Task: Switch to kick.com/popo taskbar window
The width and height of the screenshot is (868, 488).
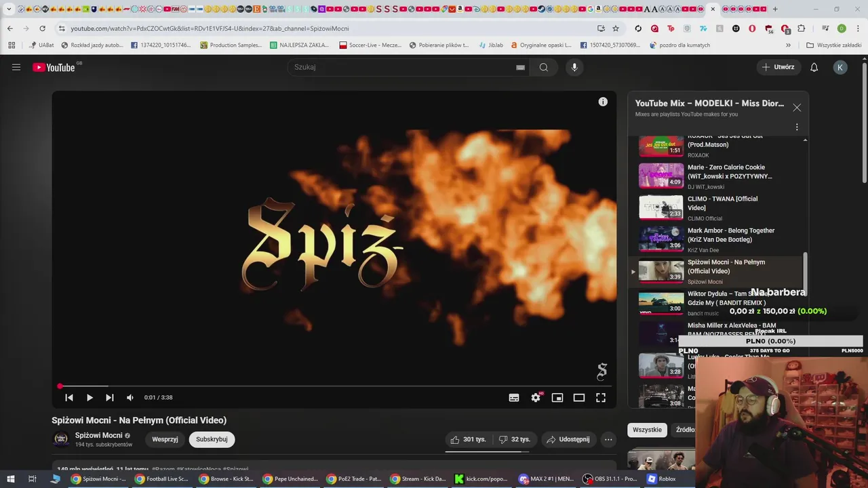Action: point(481,479)
